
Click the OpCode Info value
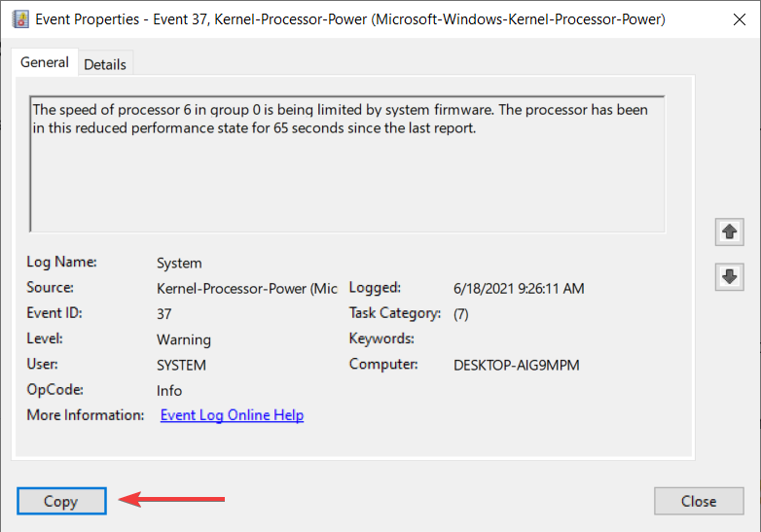[169, 390]
